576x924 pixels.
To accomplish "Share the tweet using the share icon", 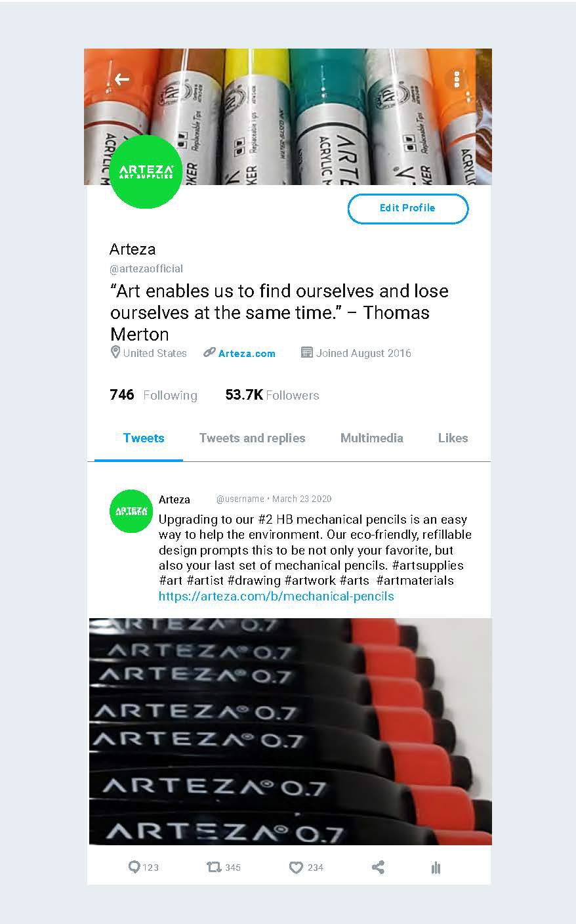I will tap(378, 868).
